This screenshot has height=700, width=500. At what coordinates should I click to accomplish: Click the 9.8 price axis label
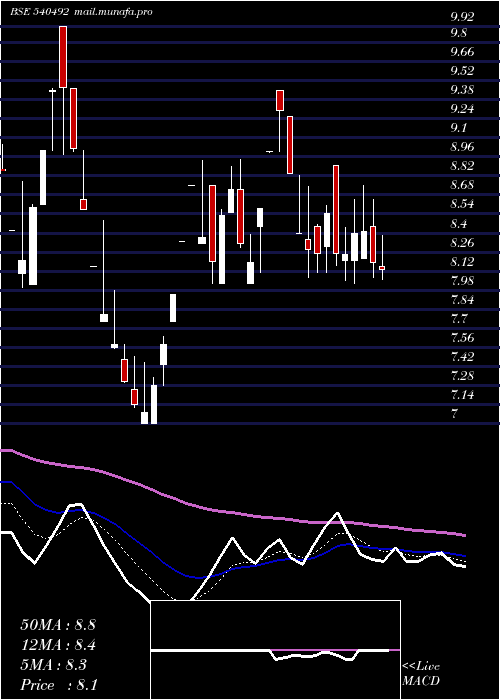(458, 33)
